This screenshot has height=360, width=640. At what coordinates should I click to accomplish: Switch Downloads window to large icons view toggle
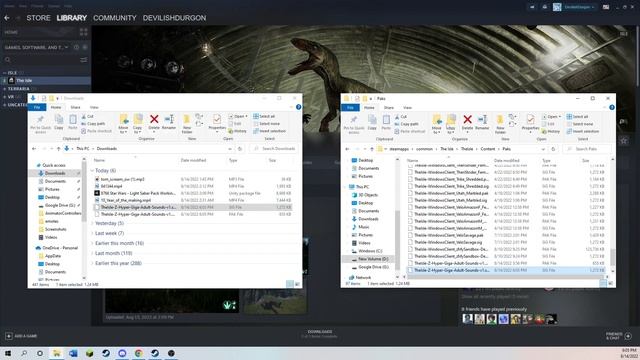(x=297, y=284)
